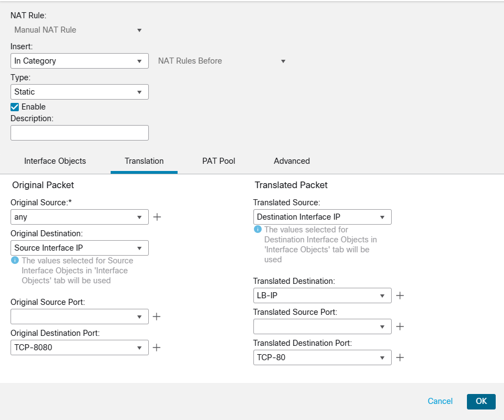Toggle the Enable checkbox

[x=15, y=107]
